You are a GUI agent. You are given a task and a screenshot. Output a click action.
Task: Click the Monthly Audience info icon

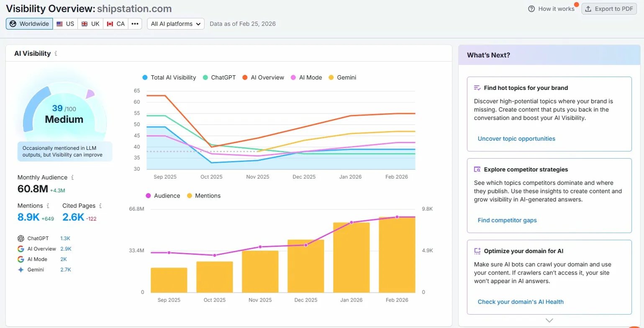tap(72, 177)
